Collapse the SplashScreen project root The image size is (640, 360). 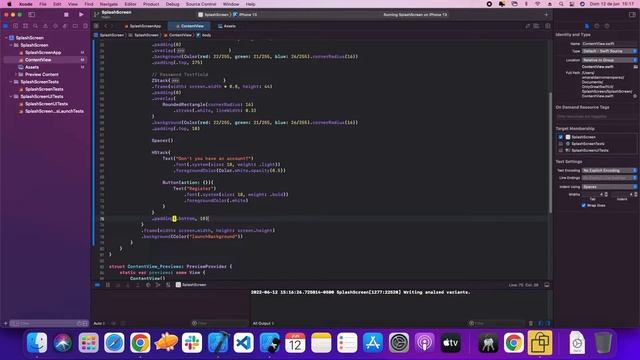pos(7,38)
